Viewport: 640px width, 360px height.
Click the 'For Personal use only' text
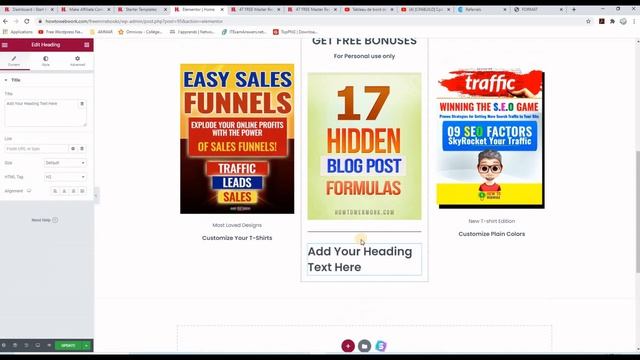(364, 56)
